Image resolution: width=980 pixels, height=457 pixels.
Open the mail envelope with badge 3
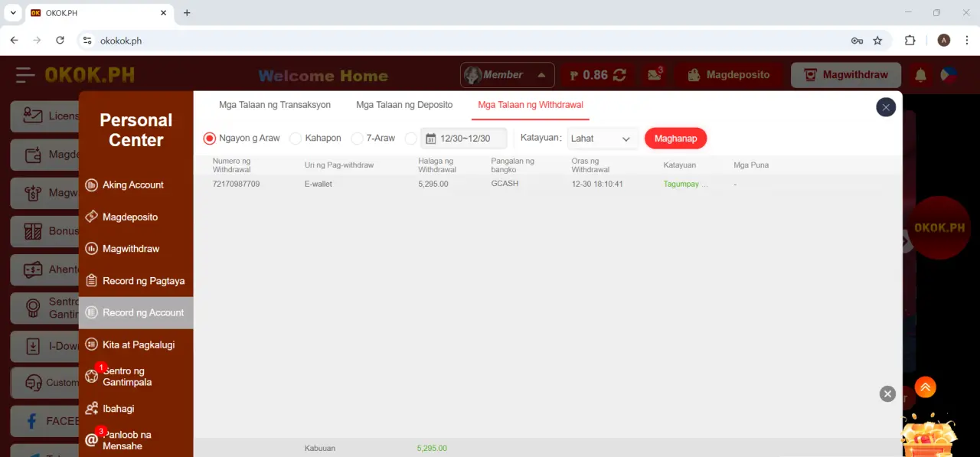point(655,74)
